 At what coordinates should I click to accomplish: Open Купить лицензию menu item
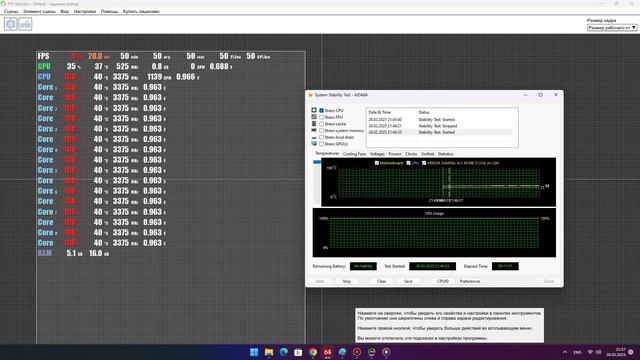(141, 11)
